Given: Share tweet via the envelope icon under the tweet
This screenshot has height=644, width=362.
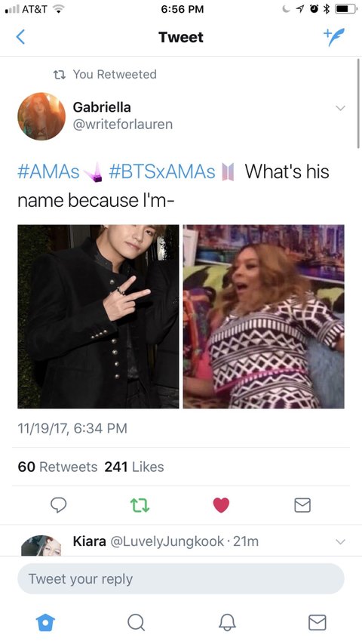Looking at the screenshot, I should tap(302, 505).
